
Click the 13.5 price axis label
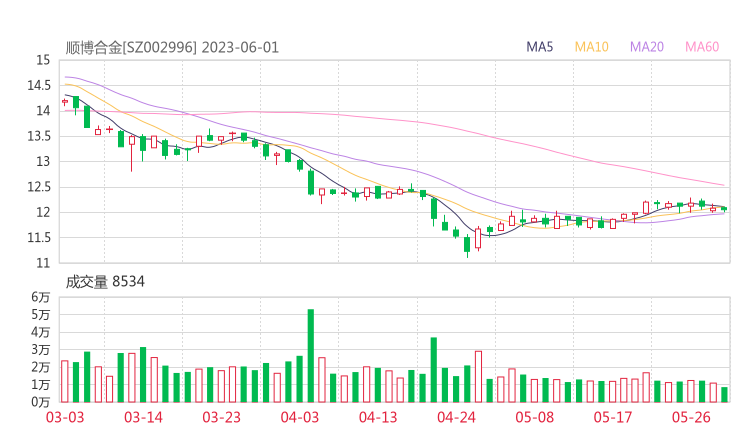(39, 136)
